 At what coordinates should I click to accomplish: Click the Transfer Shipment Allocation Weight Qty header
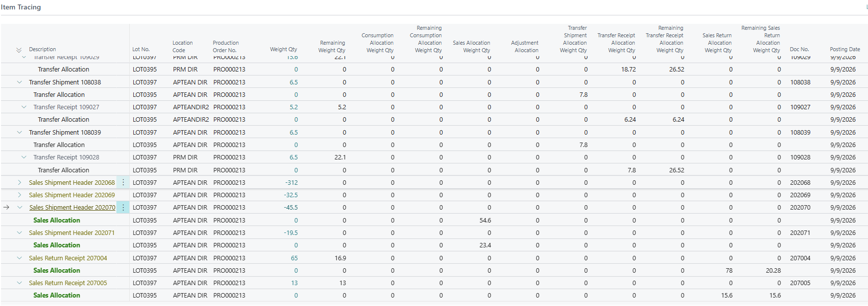[x=575, y=39]
